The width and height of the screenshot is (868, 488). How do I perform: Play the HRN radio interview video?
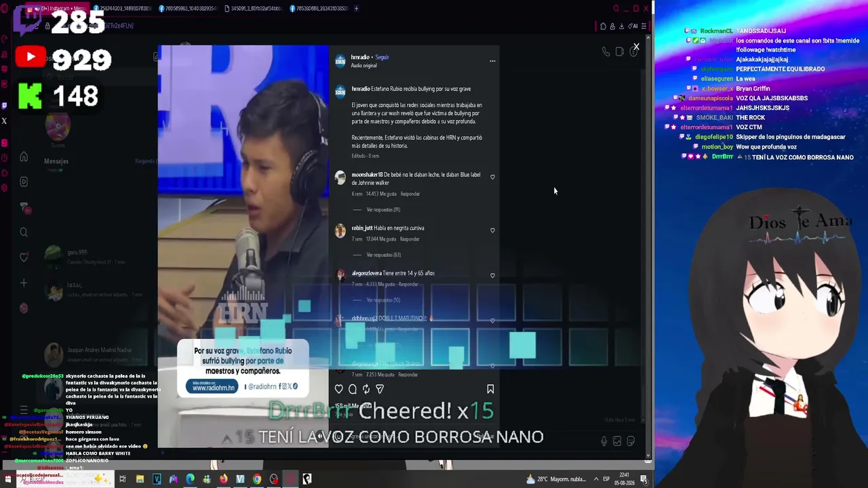pos(243,247)
